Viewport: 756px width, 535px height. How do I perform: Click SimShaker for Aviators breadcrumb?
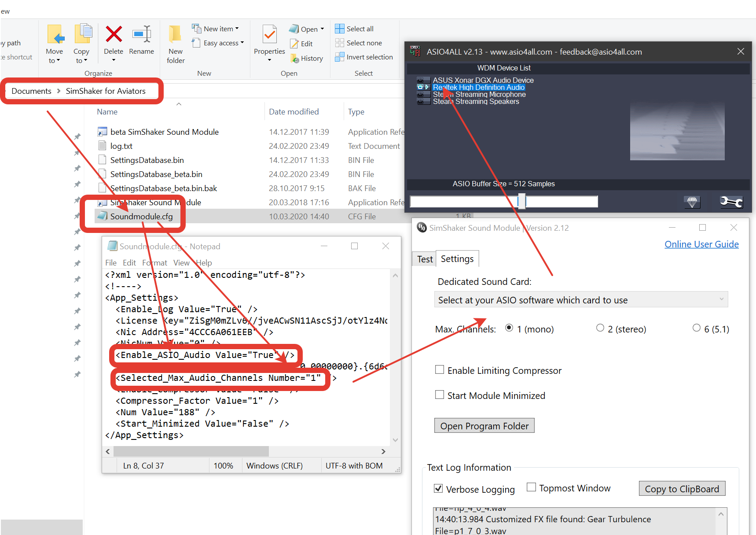pyautogui.click(x=106, y=91)
